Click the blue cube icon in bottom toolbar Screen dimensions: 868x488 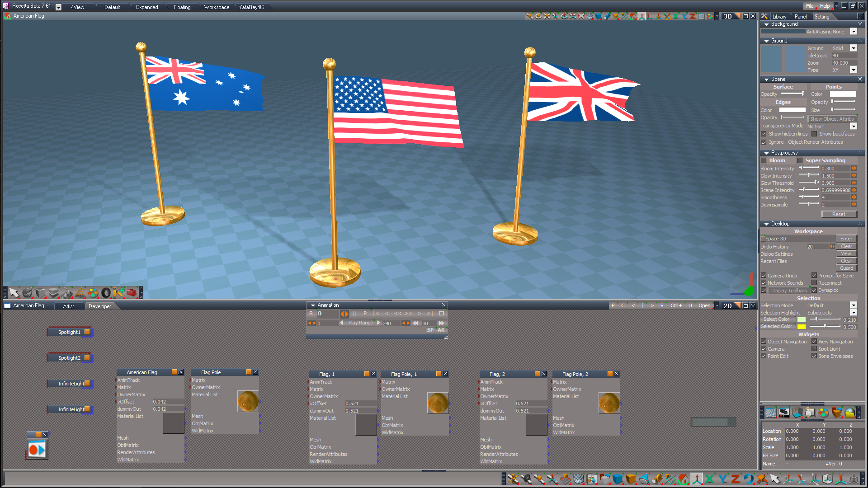[x=618, y=479]
